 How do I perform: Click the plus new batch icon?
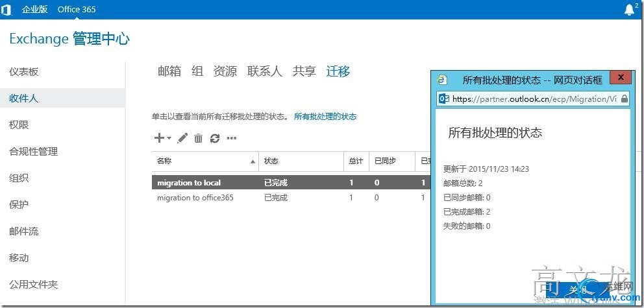click(x=159, y=138)
